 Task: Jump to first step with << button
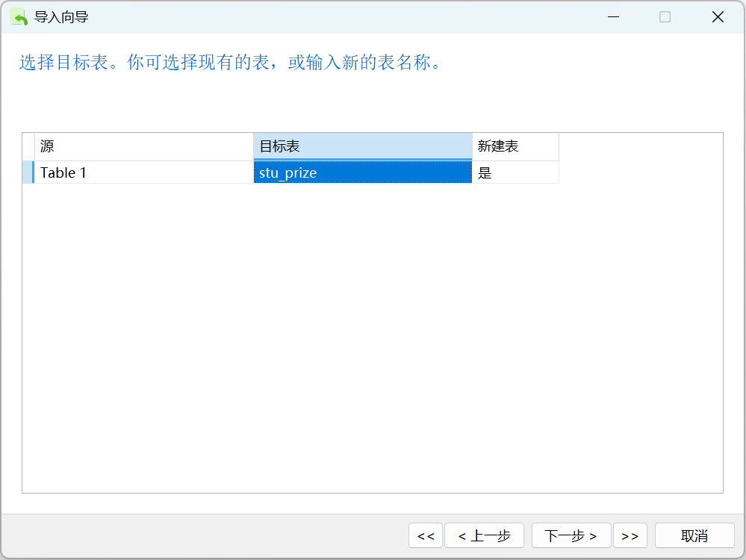point(426,536)
